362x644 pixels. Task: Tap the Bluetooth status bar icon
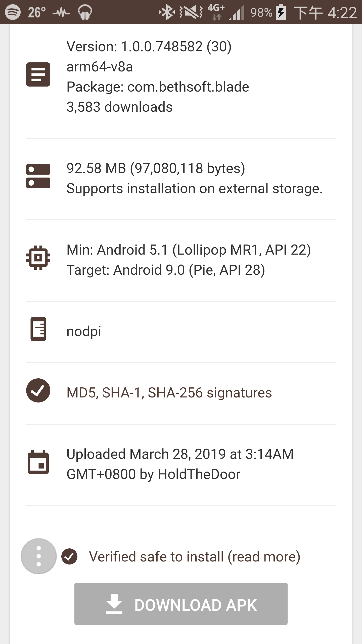(166, 12)
